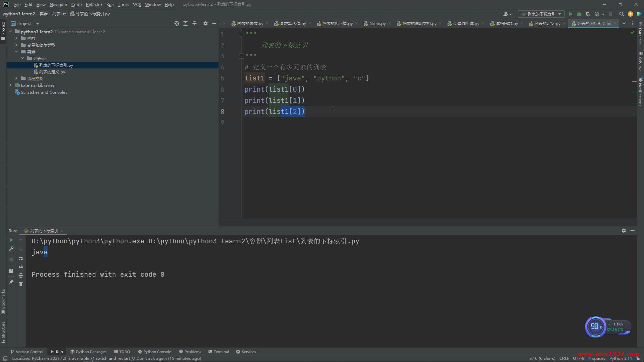
Task: Click Select Opened File target icon
Action: (177, 23)
